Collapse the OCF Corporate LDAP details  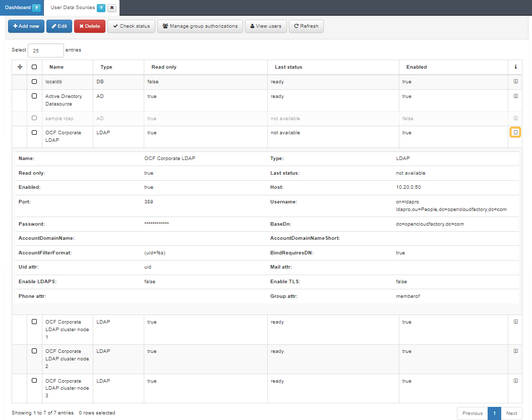click(515, 132)
